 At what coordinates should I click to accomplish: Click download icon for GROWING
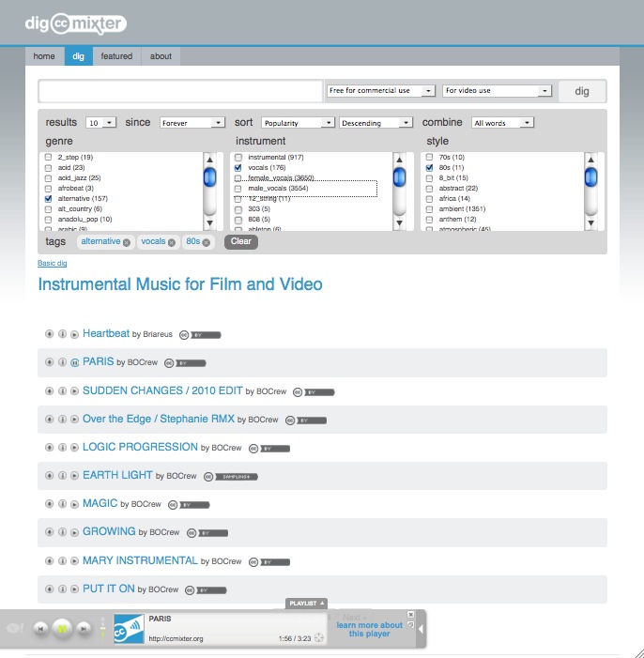(x=49, y=532)
